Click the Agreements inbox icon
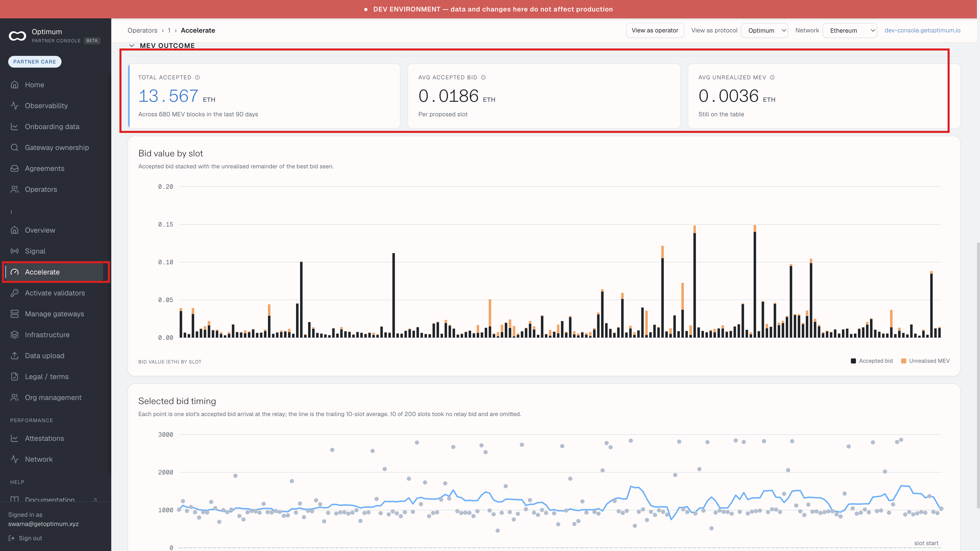Screen dimensions: 980x551 [15, 168]
